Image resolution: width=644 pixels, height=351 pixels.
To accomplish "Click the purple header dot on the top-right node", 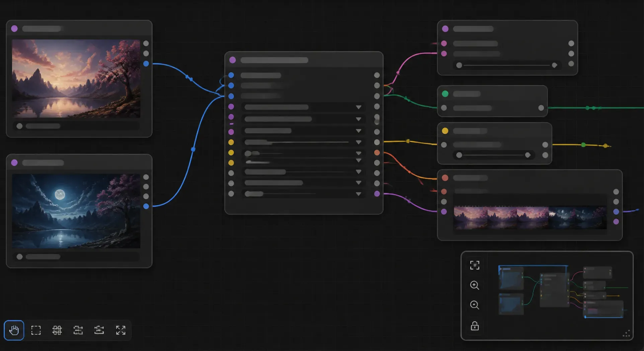I will click(445, 29).
